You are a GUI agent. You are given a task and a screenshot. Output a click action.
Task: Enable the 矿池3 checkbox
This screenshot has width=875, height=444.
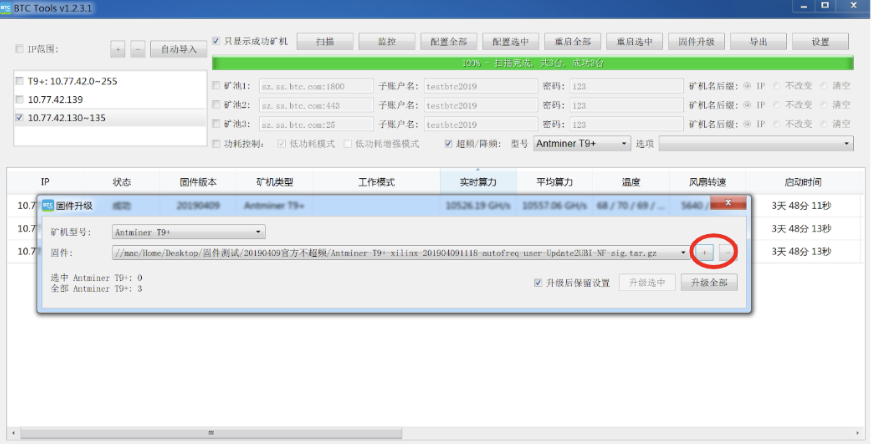(217, 124)
